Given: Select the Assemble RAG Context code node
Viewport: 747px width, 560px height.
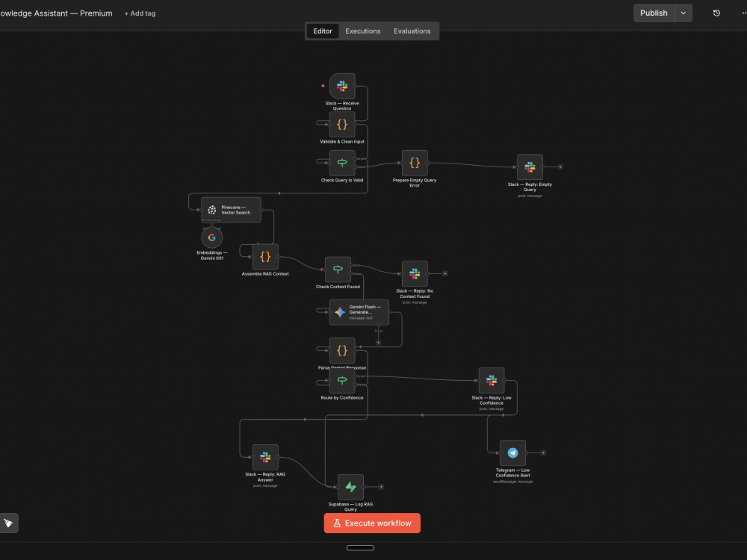Looking at the screenshot, I should [265, 257].
